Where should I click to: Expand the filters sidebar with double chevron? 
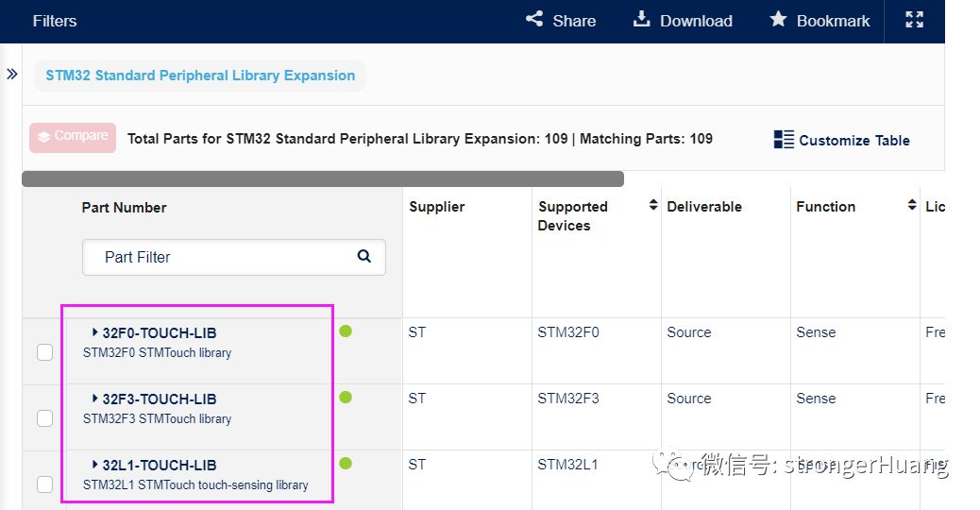point(12,75)
